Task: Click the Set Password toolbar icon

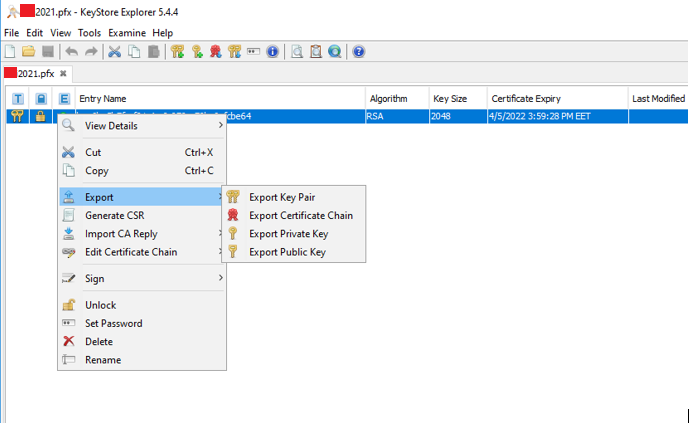Action: 253,51
